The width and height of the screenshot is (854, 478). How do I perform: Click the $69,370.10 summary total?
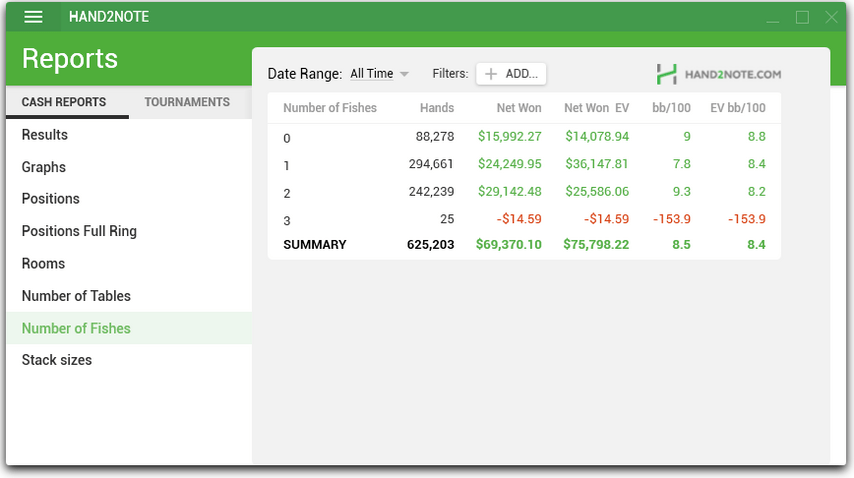point(509,244)
